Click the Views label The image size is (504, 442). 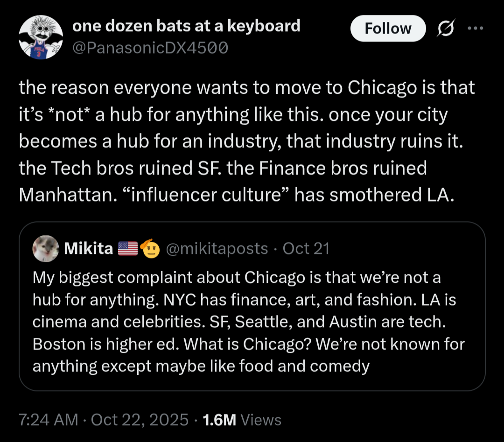coord(261,420)
